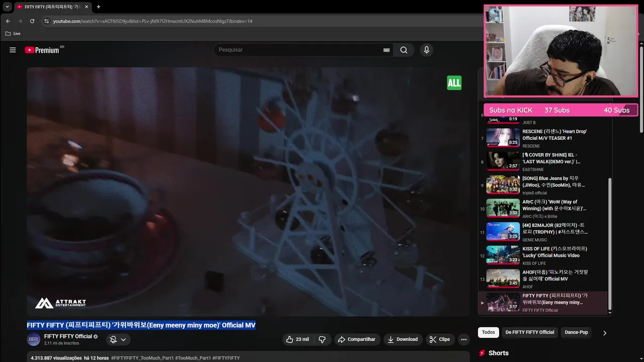Create a clip with Clipe button
The width and height of the screenshot is (644, 362).
(x=440, y=339)
